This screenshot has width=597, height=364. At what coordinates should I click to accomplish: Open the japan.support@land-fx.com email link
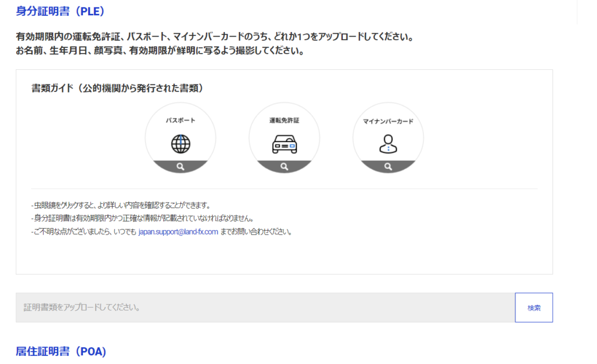(x=178, y=232)
